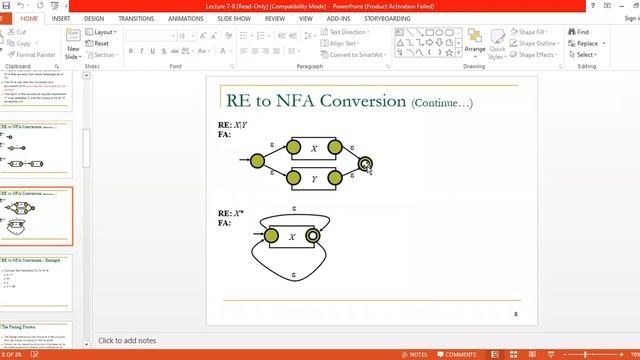Select the RE to NFA Example slide thumbnail
This screenshot has height=360, width=640.
tap(36, 283)
